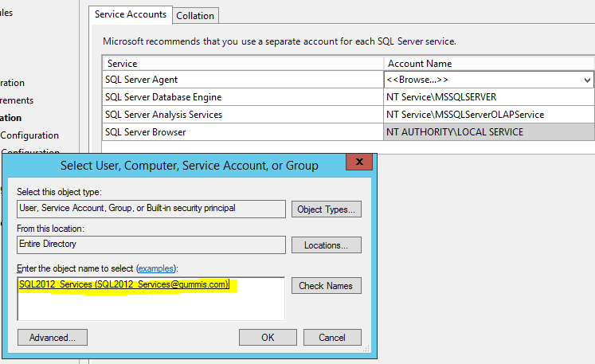The height and width of the screenshot is (364, 595).
Task: Click the object type field
Action: (151, 209)
